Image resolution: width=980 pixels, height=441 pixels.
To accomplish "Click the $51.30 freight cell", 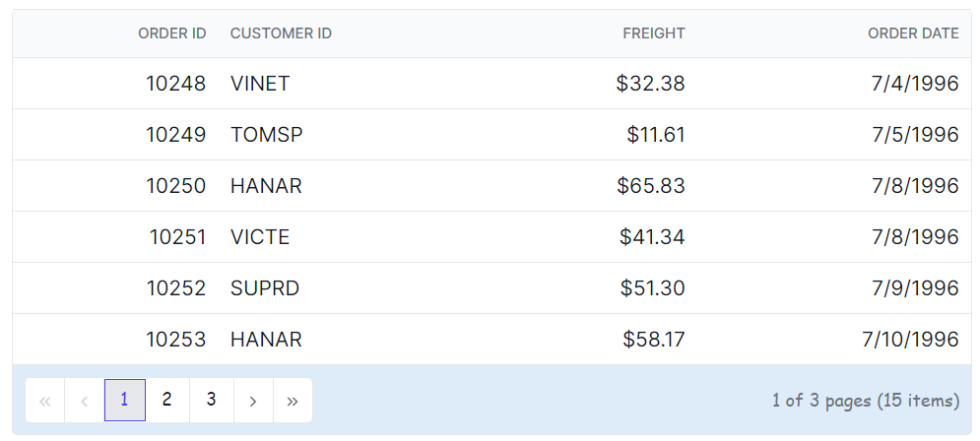I will point(652,288).
